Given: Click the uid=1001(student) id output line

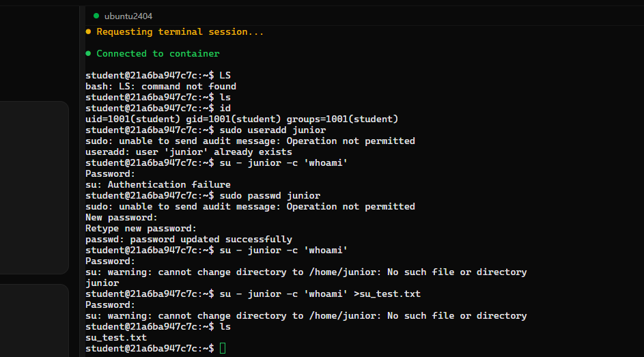Looking at the screenshot, I should click(242, 119).
